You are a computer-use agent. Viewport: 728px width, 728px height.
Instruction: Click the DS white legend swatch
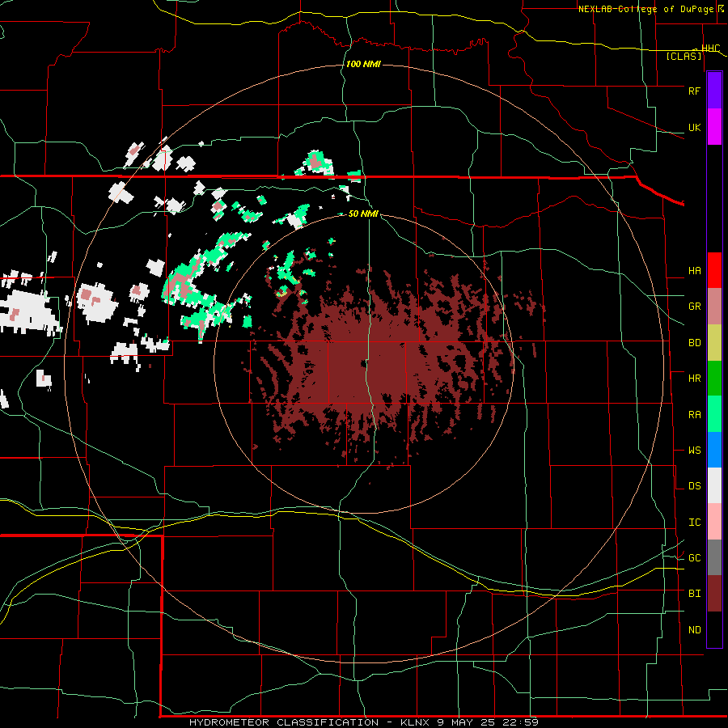714,485
